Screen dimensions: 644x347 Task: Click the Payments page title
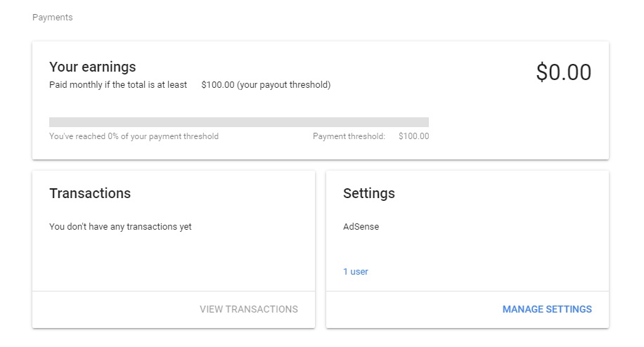pos(53,17)
